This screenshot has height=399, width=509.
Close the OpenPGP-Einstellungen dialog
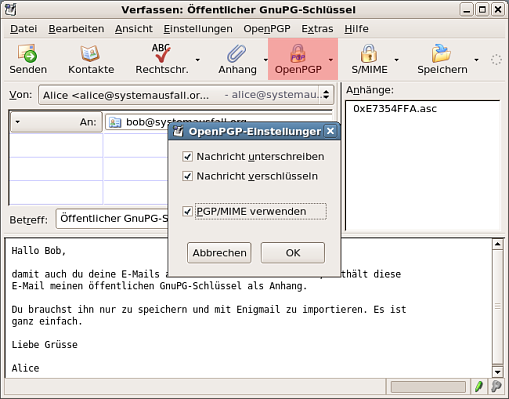(x=330, y=131)
